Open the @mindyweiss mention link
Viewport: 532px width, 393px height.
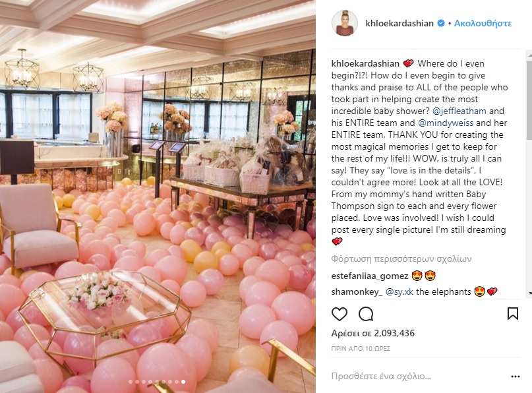click(446, 123)
